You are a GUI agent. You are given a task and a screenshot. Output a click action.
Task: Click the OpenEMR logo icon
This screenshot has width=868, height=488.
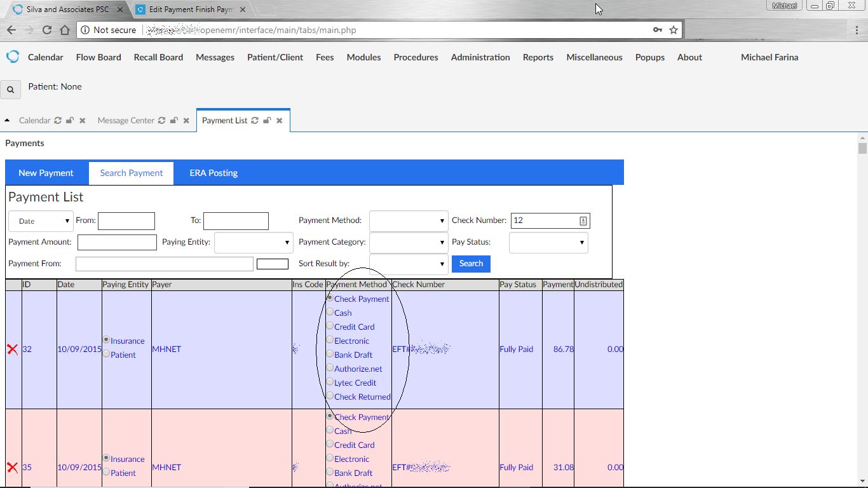pos(13,57)
